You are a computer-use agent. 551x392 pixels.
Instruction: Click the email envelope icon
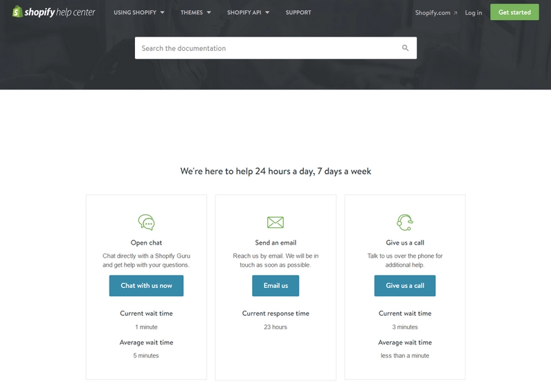[x=275, y=223]
